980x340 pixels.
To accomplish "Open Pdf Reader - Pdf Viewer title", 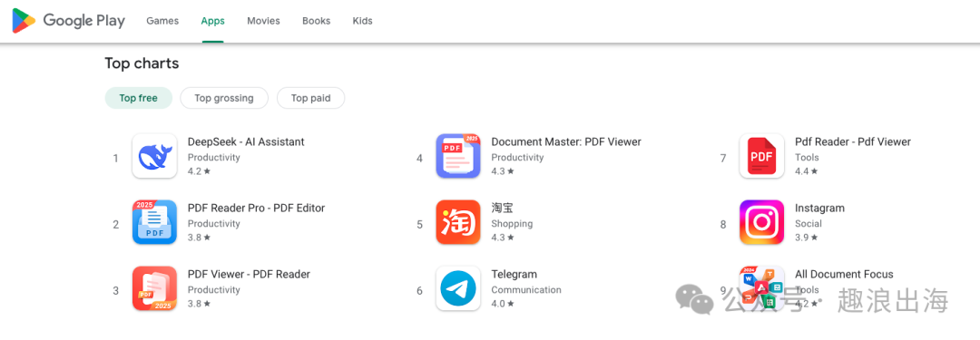I will tap(852, 141).
